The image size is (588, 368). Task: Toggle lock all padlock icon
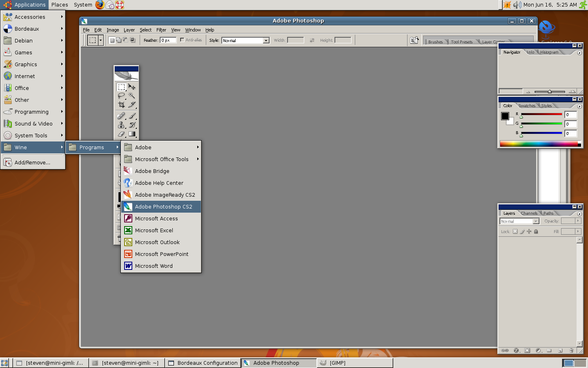pos(536,231)
